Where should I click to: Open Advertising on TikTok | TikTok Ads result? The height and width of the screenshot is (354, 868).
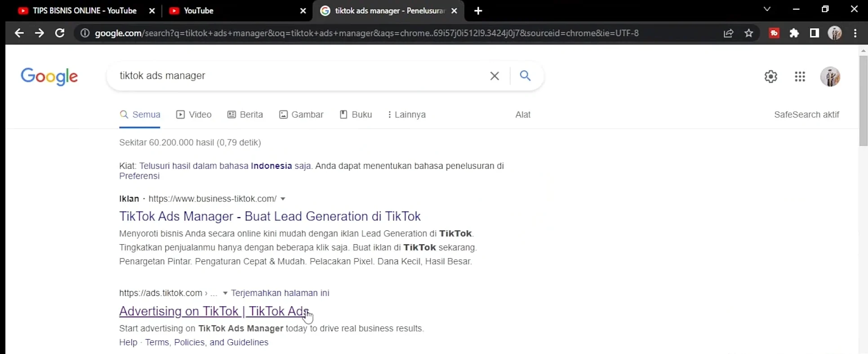click(x=214, y=311)
